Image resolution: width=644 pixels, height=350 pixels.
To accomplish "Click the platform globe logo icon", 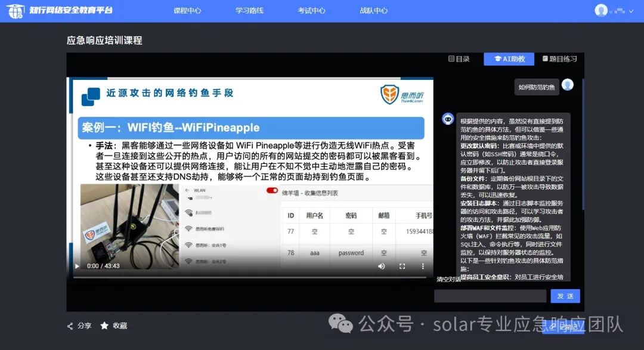I will 16,11.
